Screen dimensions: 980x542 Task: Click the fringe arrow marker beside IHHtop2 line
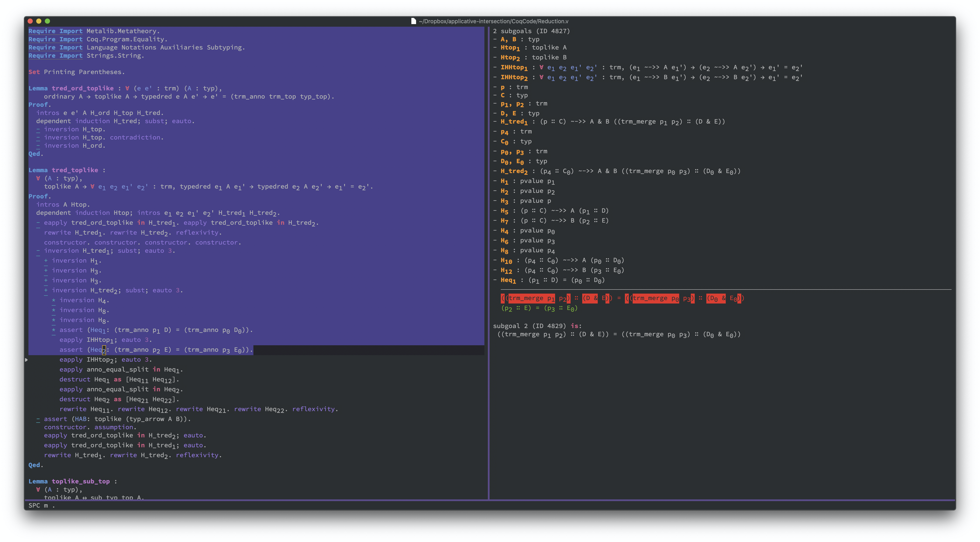point(26,359)
